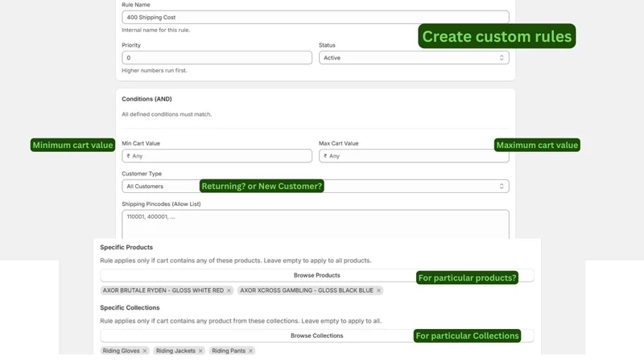Click 'Internal name for this rule.' hint

click(155, 30)
